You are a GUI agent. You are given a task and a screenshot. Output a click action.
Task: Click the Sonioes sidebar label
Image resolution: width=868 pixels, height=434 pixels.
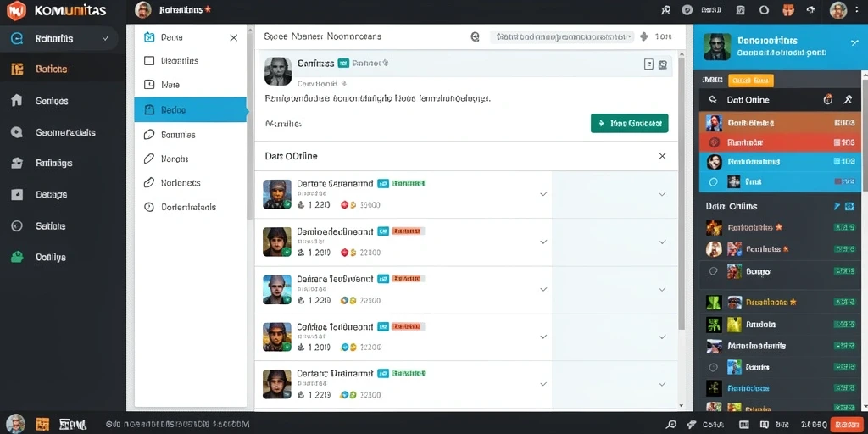[52, 101]
